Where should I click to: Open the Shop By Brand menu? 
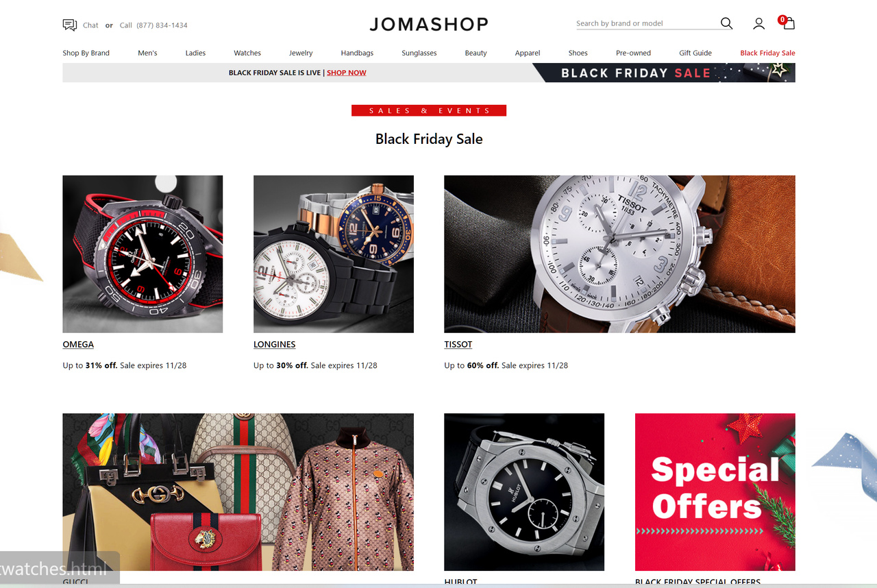86,53
